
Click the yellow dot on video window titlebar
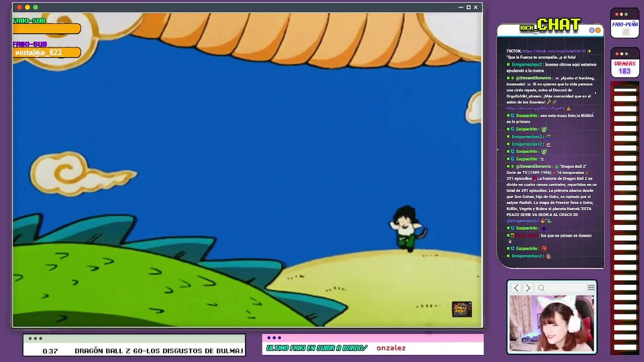pos(27,7)
